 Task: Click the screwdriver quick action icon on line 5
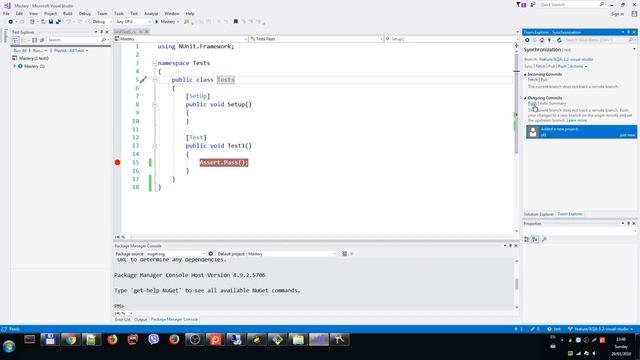tap(143, 80)
